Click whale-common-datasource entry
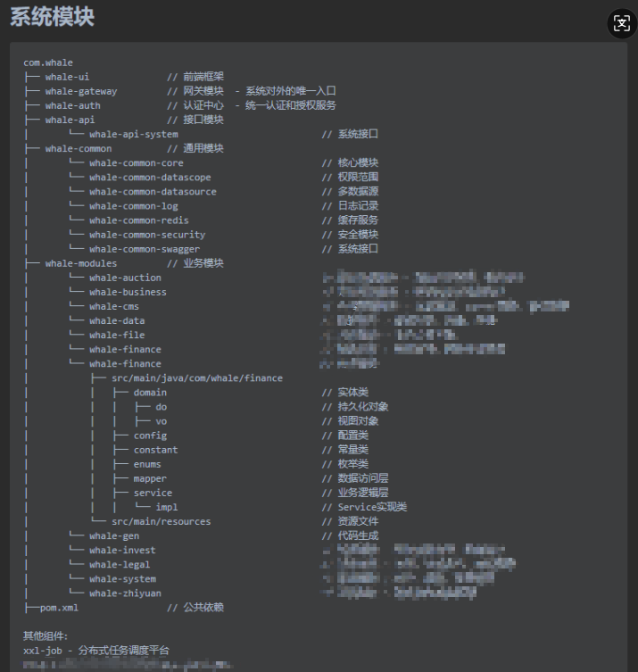Viewport: 638px width, 672px height. point(153,192)
